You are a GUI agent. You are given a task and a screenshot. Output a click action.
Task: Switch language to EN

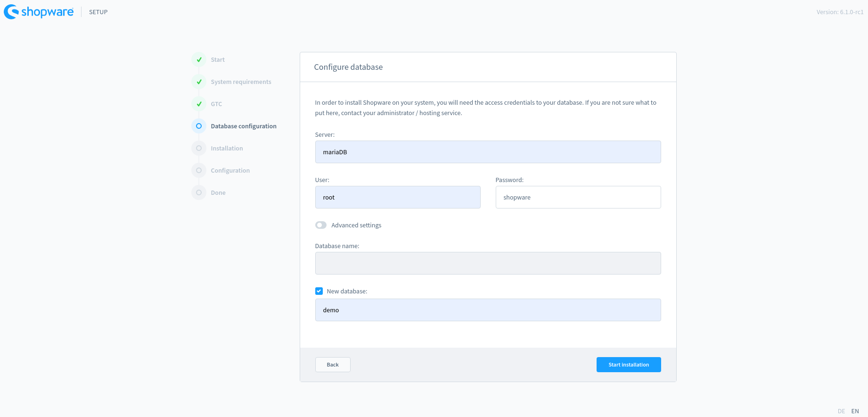[x=855, y=411]
